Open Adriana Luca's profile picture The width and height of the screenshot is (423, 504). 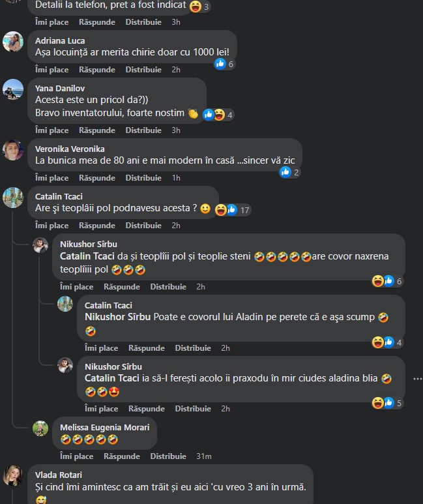(13, 42)
